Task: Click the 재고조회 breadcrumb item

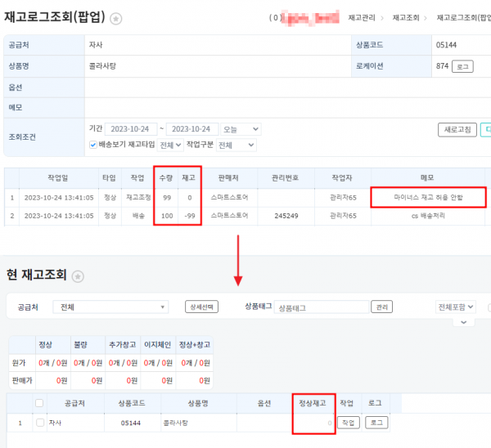Action: (x=405, y=17)
